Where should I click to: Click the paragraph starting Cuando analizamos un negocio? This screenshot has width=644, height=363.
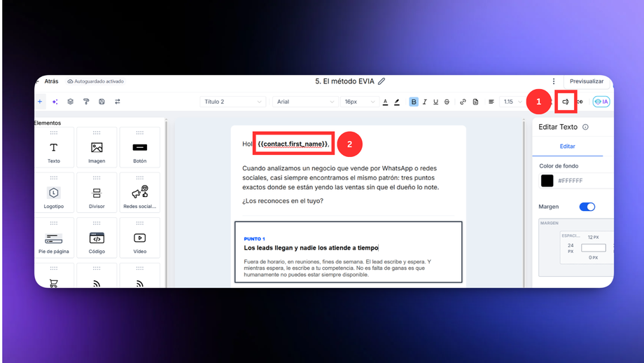tap(340, 177)
